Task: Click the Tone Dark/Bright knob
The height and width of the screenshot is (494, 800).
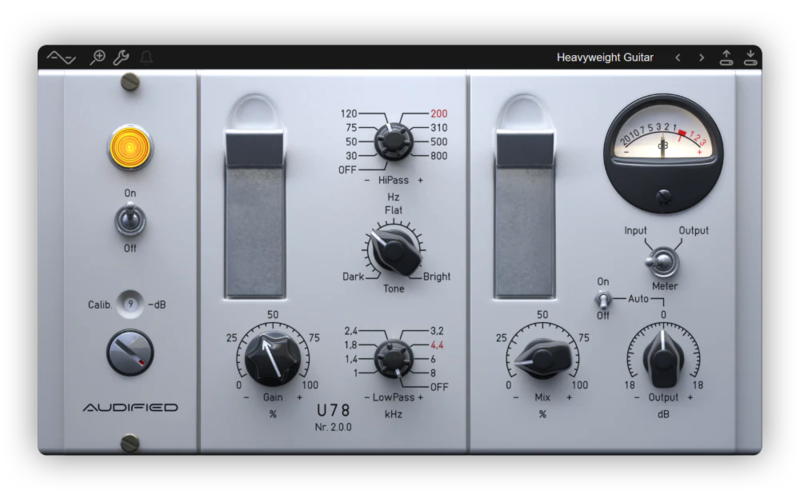Action: (393, 251)
